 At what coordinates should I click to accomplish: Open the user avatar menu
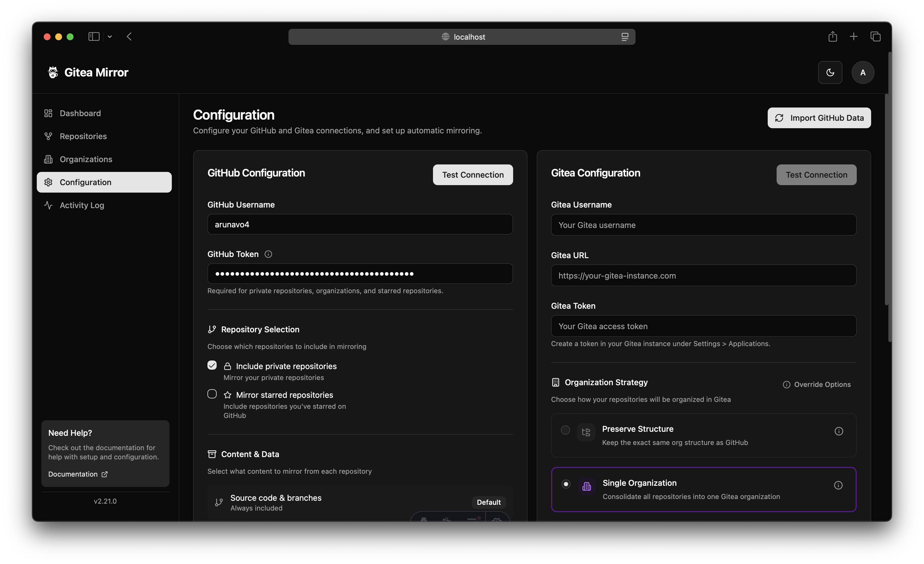pos(863,72)
